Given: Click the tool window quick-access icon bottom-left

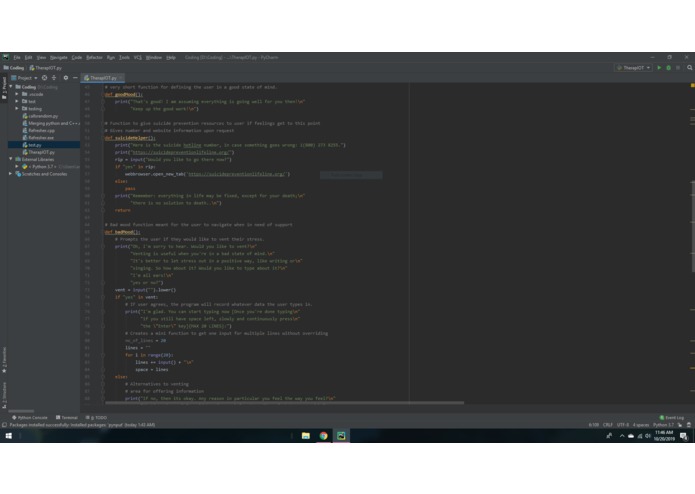Looking at the screenshot, I should click(4, 425).
